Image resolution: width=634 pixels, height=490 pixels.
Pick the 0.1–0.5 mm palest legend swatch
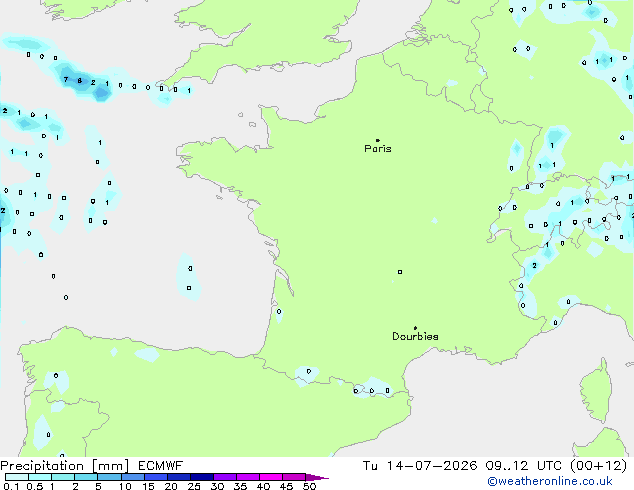pyautogui.click(x=17, y=477)
